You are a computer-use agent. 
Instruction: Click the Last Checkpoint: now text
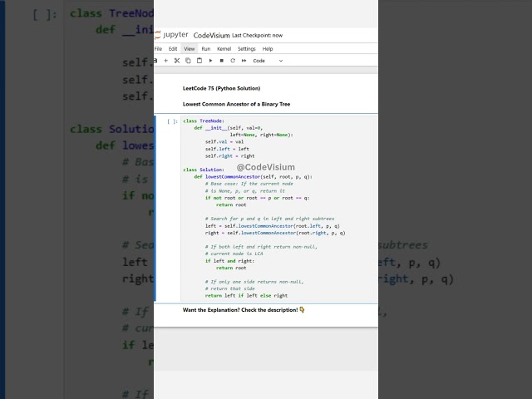coord(257,35)
